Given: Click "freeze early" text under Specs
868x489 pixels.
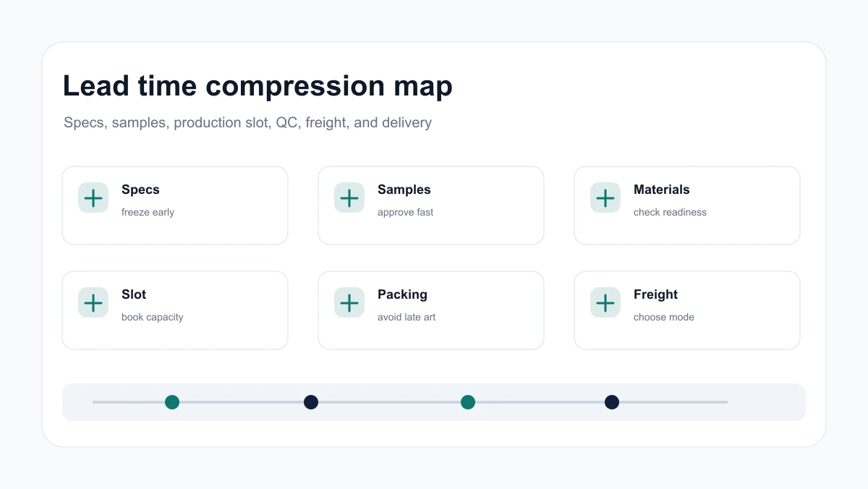Looking at the screenshot, I should (148, 212).
